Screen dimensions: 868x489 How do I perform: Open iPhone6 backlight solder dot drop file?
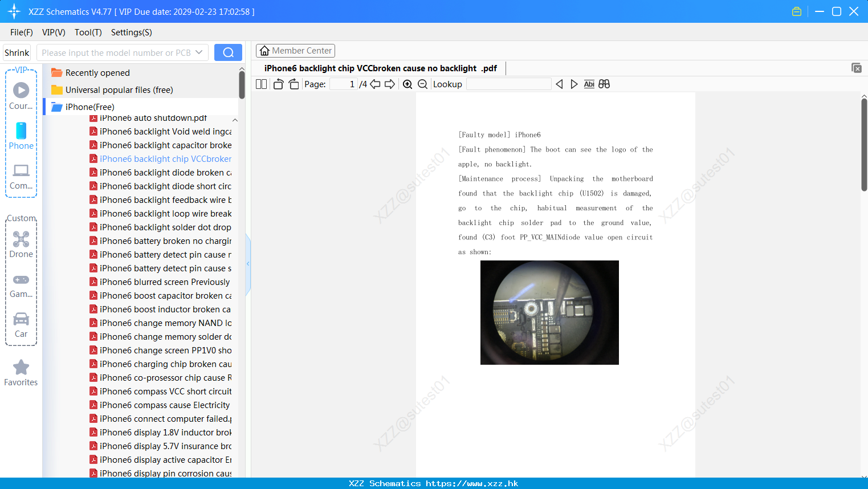160,227
